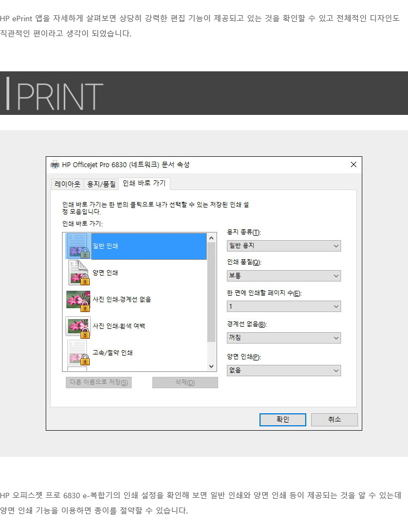Click the 한 면에 인쇄할 페이지 수(E): label
The width and height of the screenshot is (408, 532).
264,293
